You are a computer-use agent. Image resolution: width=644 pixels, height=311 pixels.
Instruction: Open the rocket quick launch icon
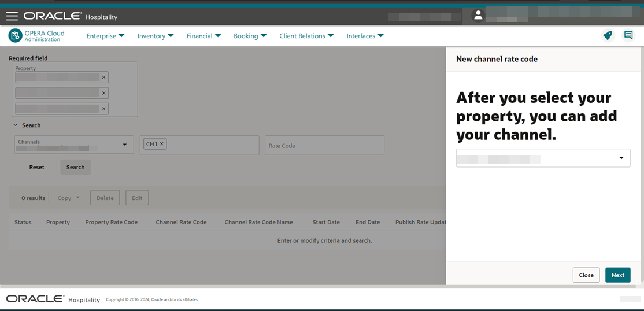click(x=608, y=36)
